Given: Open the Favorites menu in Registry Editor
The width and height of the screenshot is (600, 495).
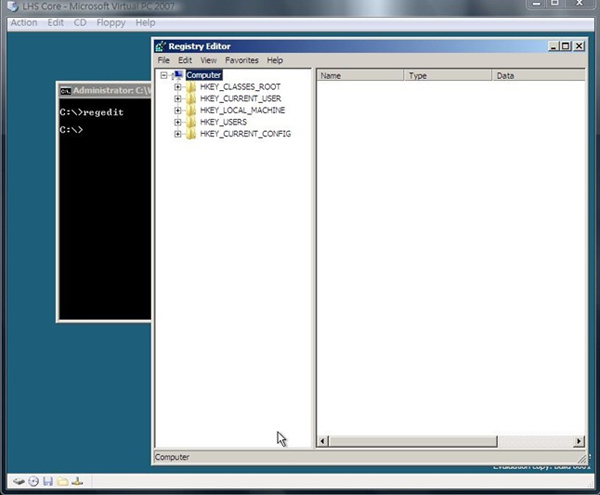Looking at the screenshot, I should coord(242,61).
